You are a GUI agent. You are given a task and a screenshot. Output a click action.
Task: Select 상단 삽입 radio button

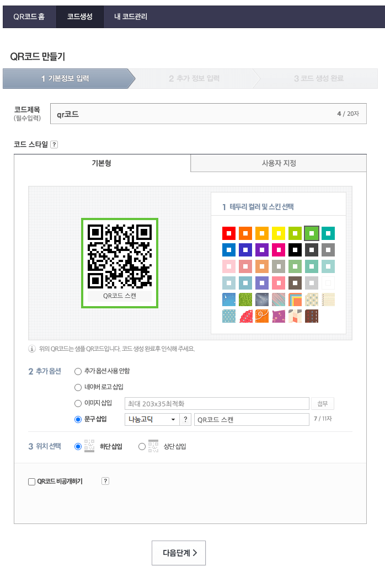(x=142, y=446)
